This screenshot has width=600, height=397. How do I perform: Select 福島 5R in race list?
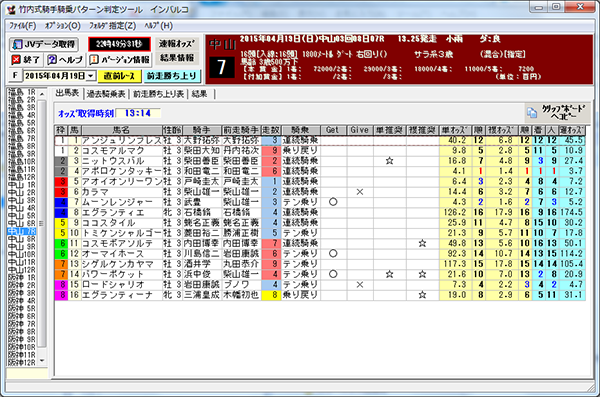pos(22,123)
